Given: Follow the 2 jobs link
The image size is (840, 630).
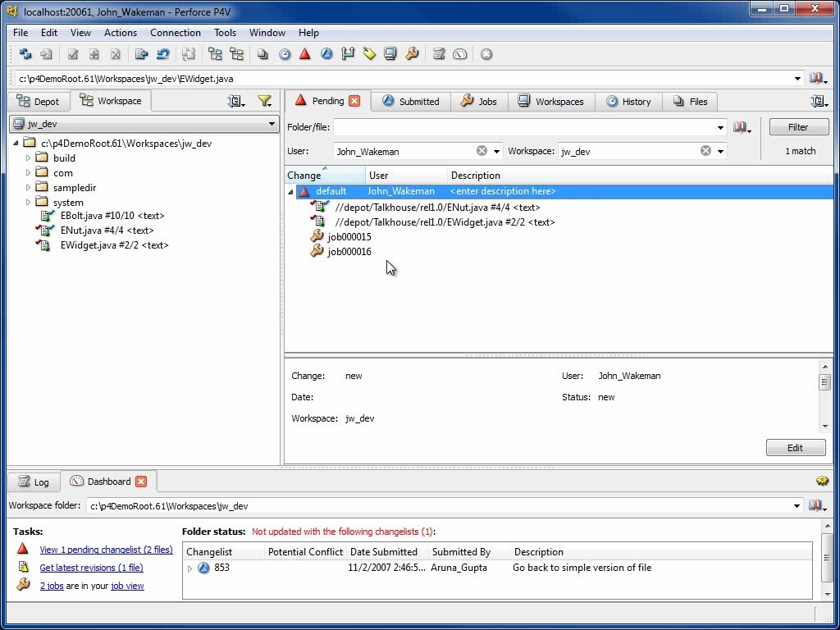Looking at the screenshot, I should pos(52,586).
